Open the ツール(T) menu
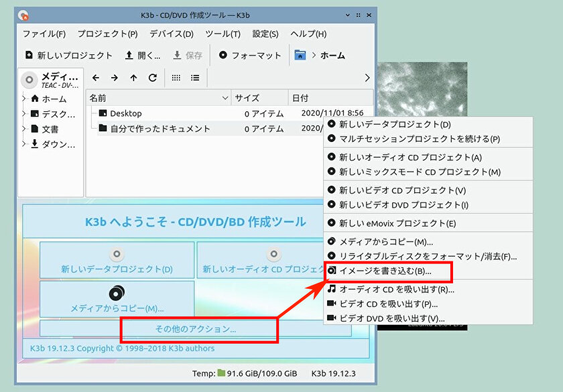Screen dimensions: 563x392 coord(223,34)
